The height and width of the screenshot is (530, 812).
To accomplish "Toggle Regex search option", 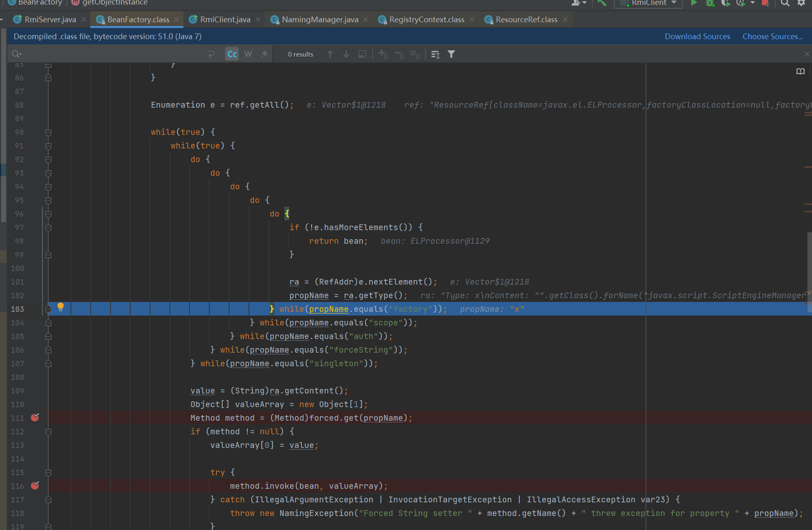I will pos(264,54).
